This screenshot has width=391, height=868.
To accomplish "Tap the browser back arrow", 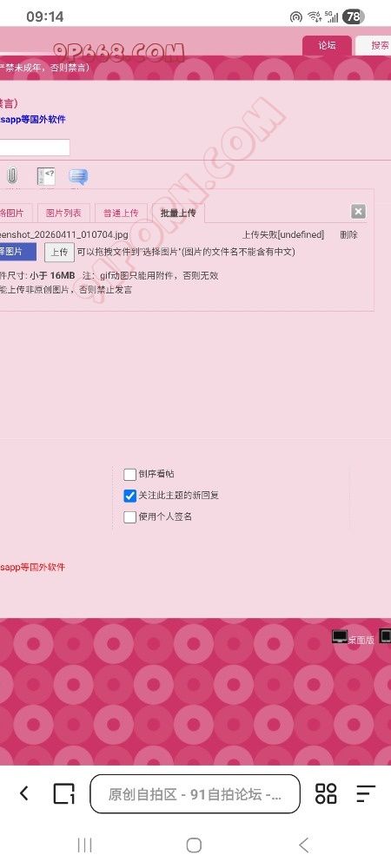I will coord(23,793).
